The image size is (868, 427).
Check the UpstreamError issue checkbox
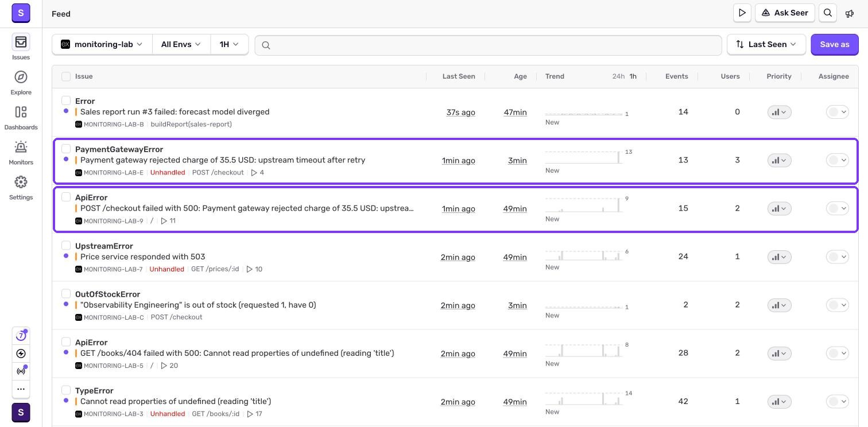66,245
